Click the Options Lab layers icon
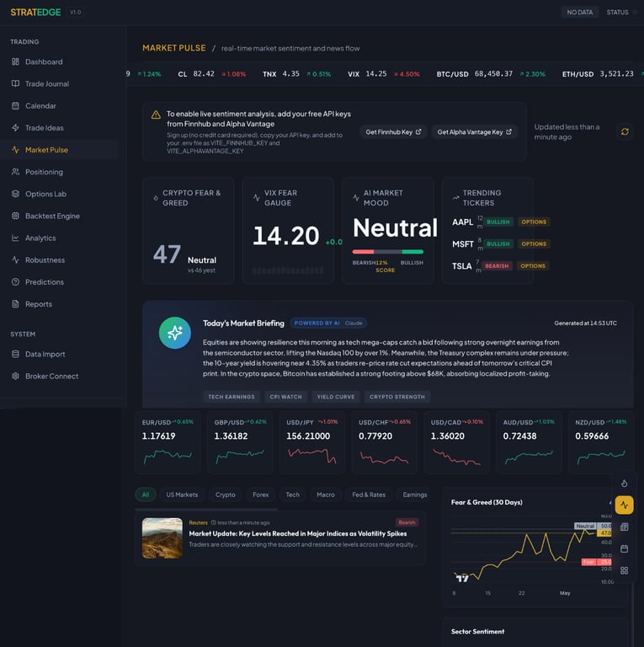Image resolution: width=644 pixels, height=647 pixels. pyautogui.click(x=16, y=194)
